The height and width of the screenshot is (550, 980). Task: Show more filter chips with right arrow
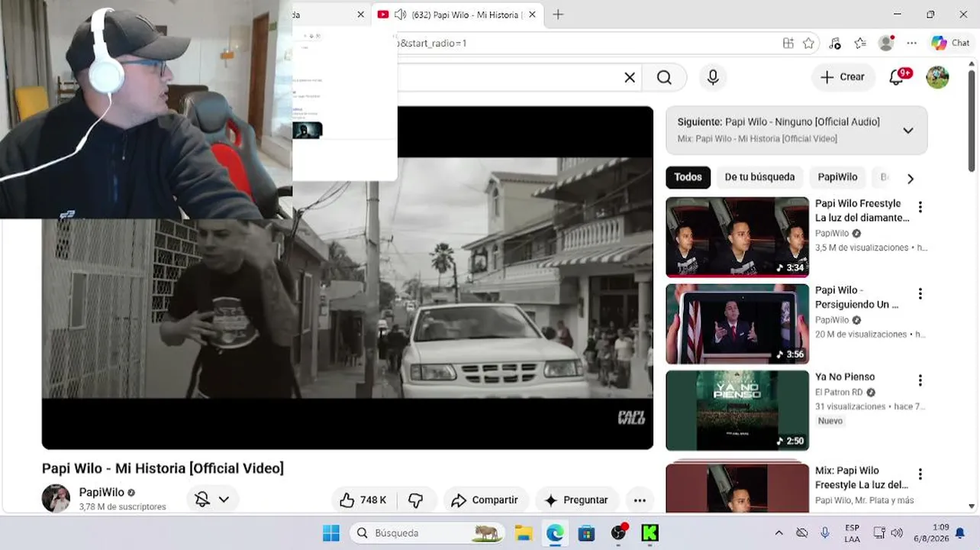(x=910, y=178)
